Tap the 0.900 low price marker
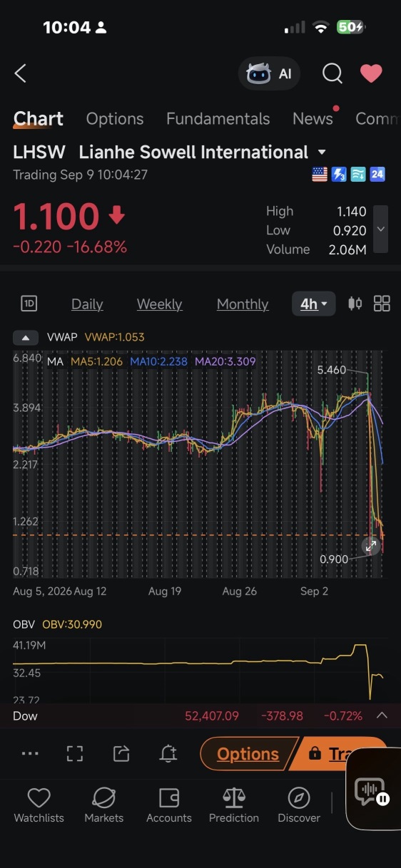401x868 pixels. [x=334, y=559]
